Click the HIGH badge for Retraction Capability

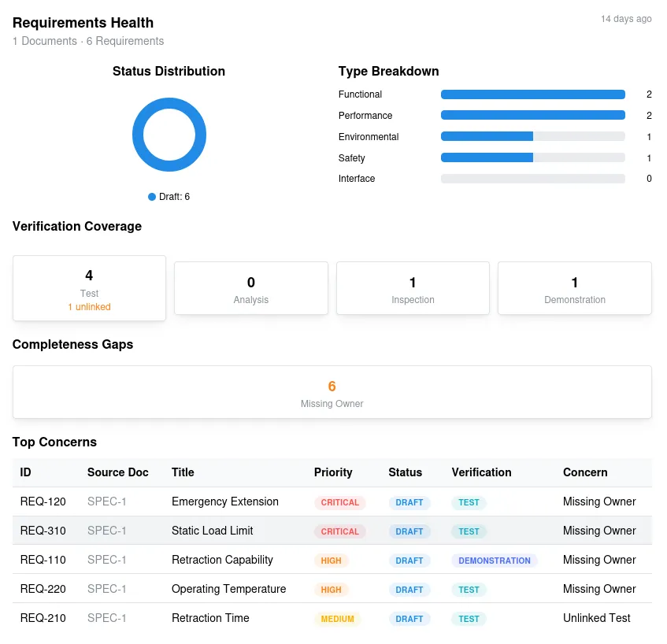tap(331, 561)
